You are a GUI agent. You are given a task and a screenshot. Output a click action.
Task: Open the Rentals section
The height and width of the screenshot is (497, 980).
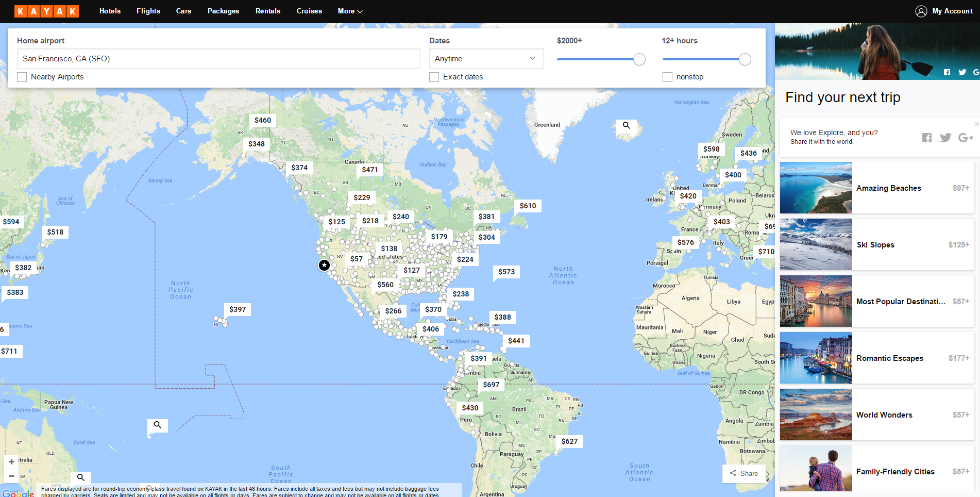[268, 11]
